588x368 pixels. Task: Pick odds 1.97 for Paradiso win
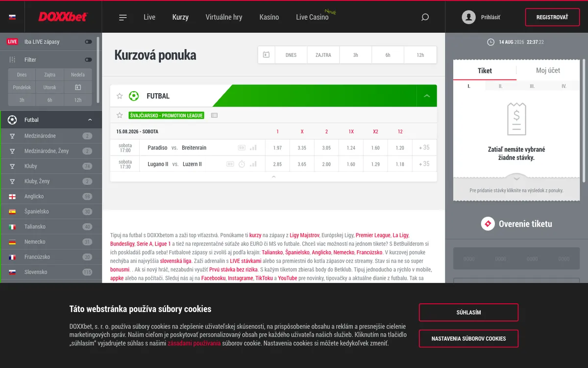(277, 148)
